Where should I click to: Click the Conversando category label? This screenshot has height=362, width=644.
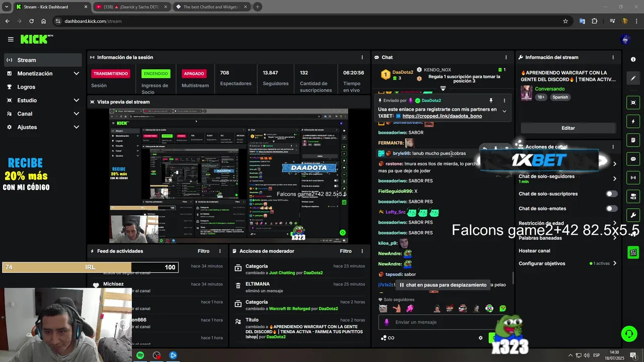coord(550,89)
